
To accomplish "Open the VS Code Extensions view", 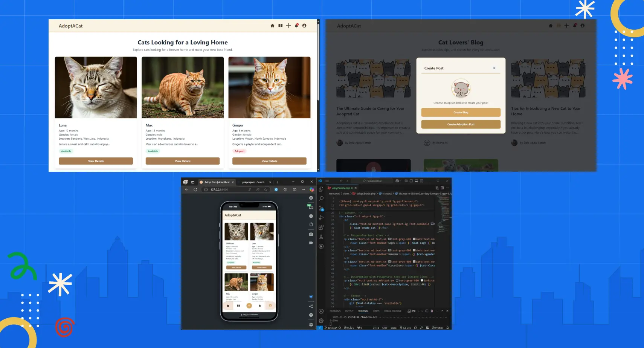I will pos(321,227).
